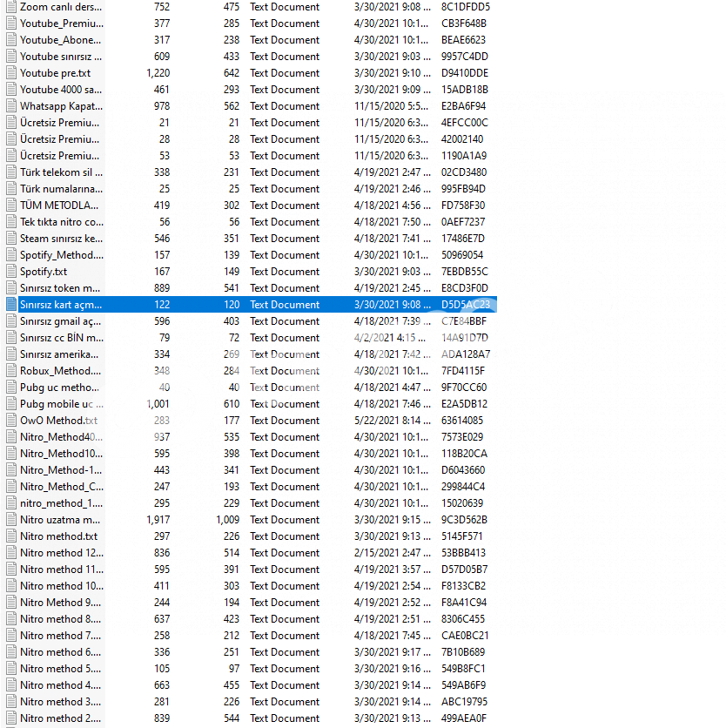Select the Youtube_Abone file name
Viewport: 726px width, 728px height.
pyautogui.click(x=60, y=40)
